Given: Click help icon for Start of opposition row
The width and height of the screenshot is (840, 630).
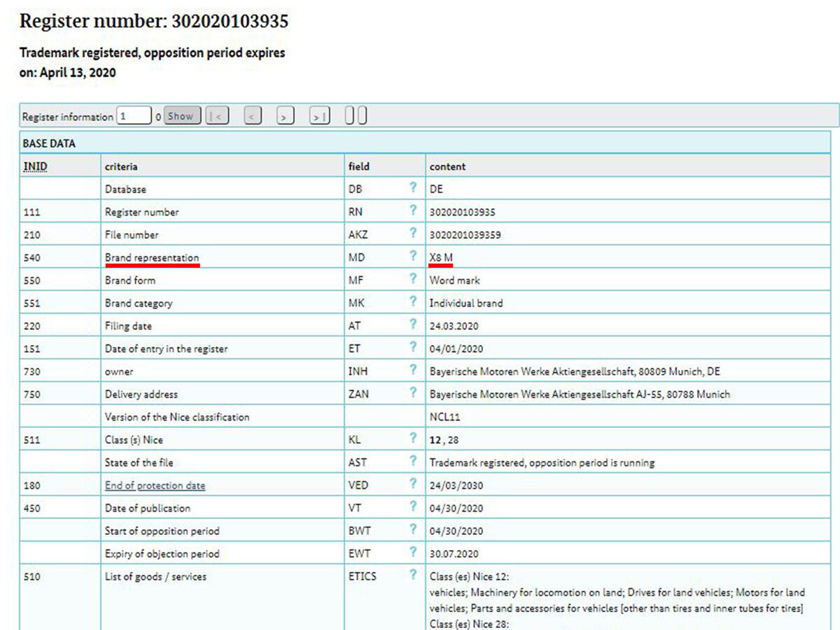Looking at the screenshot, I should pos(413,530).
